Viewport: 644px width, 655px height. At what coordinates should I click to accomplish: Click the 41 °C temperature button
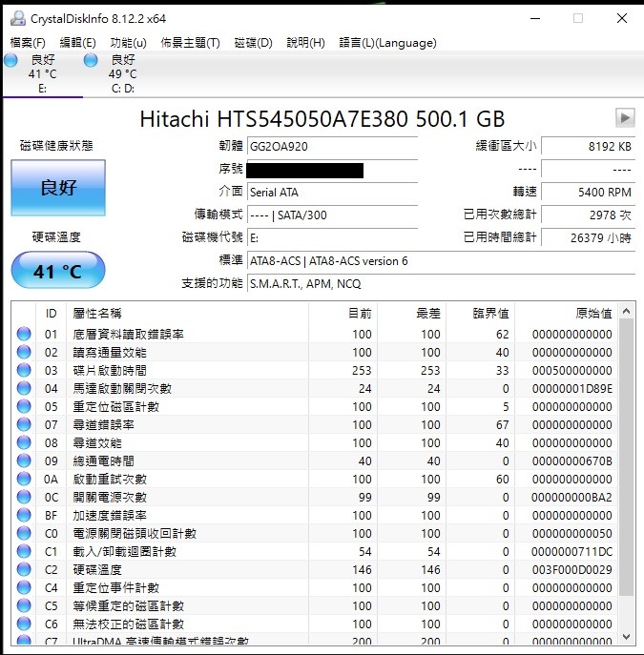[58, 270]
